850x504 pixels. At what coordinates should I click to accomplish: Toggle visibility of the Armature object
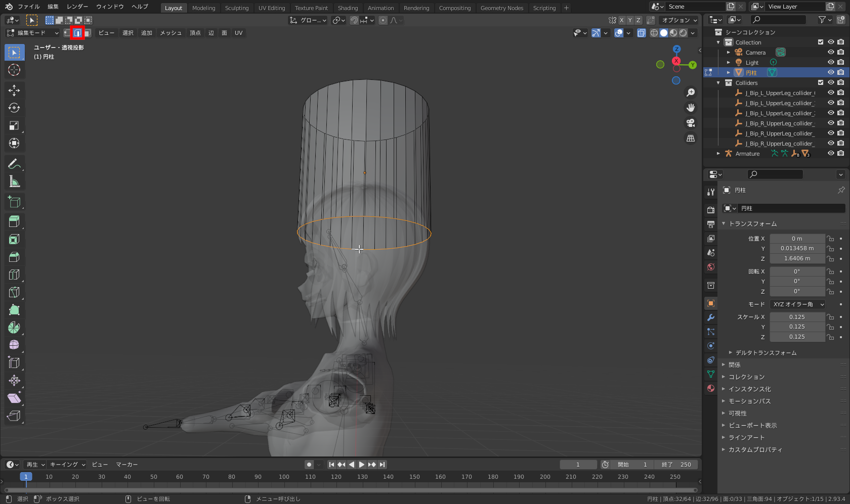[831, 154]
